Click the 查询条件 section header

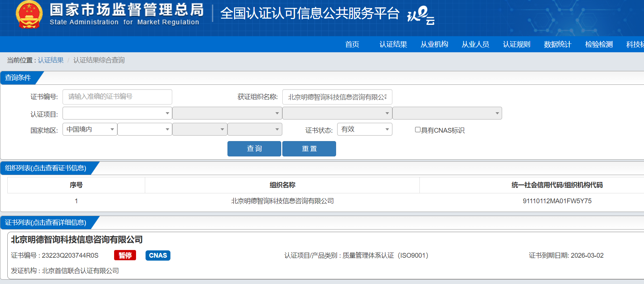[x=18, y=77]
